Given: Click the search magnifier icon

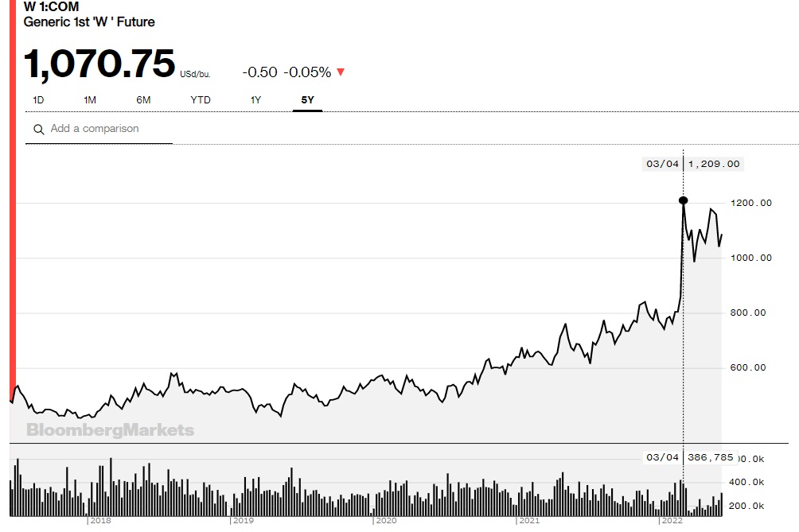Looking at the screenshot, I should coord(38,130).
